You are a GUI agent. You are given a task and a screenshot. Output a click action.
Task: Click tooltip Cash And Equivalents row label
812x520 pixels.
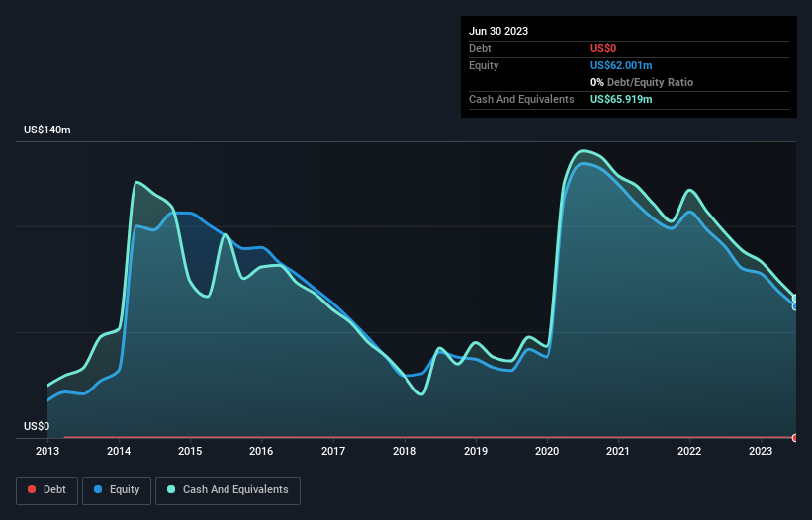[x=521, y=99]
